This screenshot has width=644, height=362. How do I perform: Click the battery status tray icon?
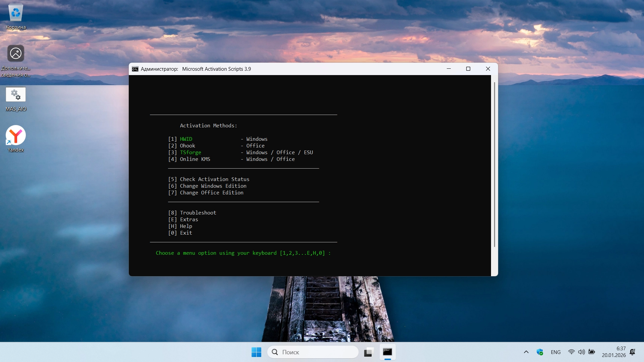(592, 352)
